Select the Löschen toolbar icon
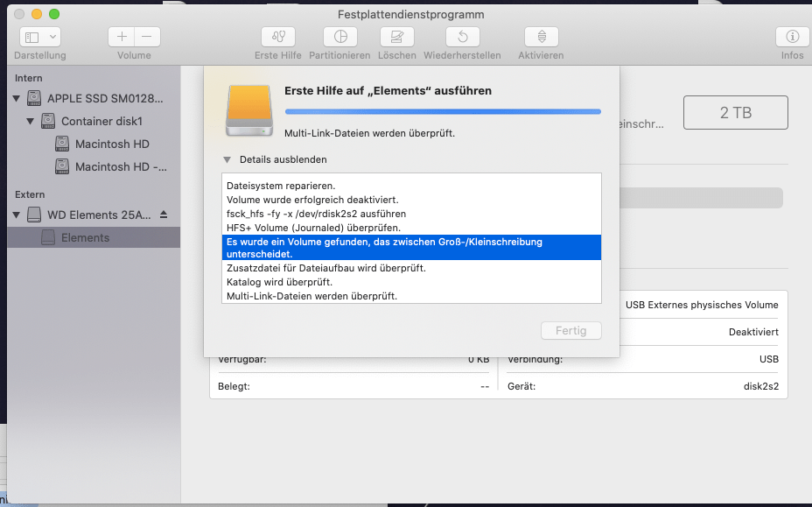Image resolution: width=812 pixels, height=507 pixels. 396,37
